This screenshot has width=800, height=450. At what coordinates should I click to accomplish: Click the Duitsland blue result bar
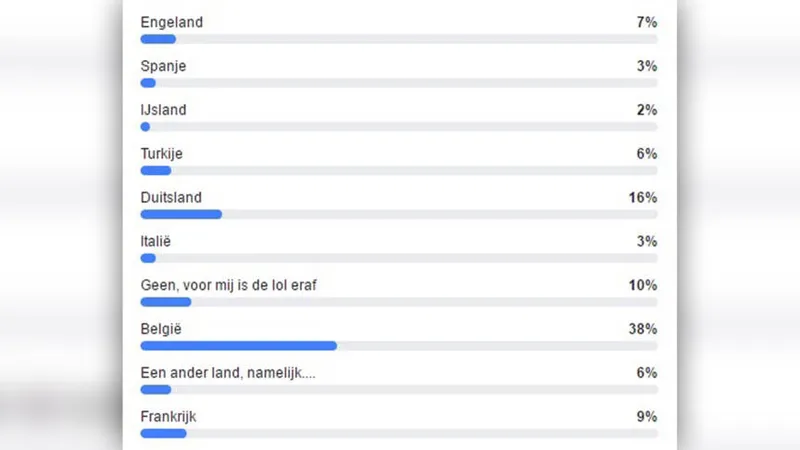pos(181,215)
